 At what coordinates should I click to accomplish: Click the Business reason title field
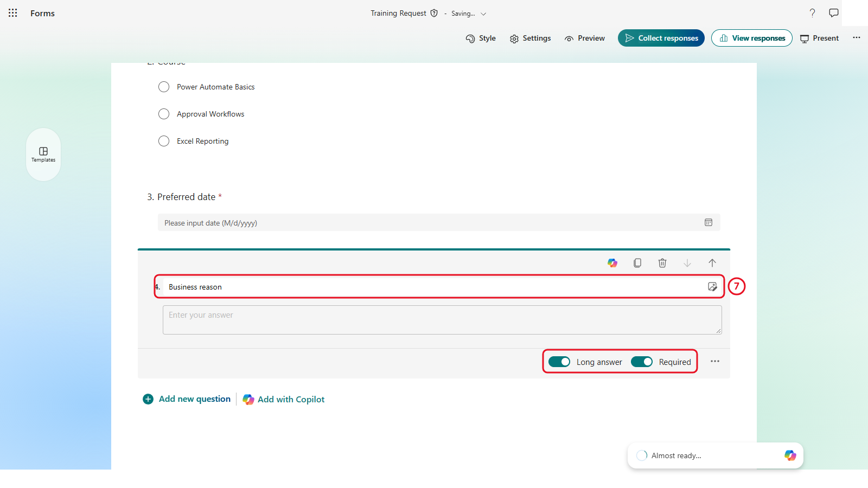point(434,287)
